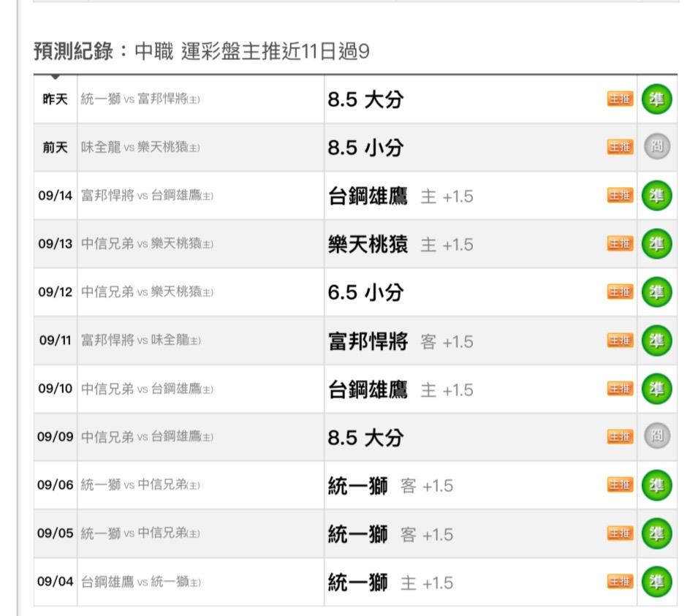Click the green 準 icon in 09/13 row
690x616 pixels.
click(x=656, y=244)
